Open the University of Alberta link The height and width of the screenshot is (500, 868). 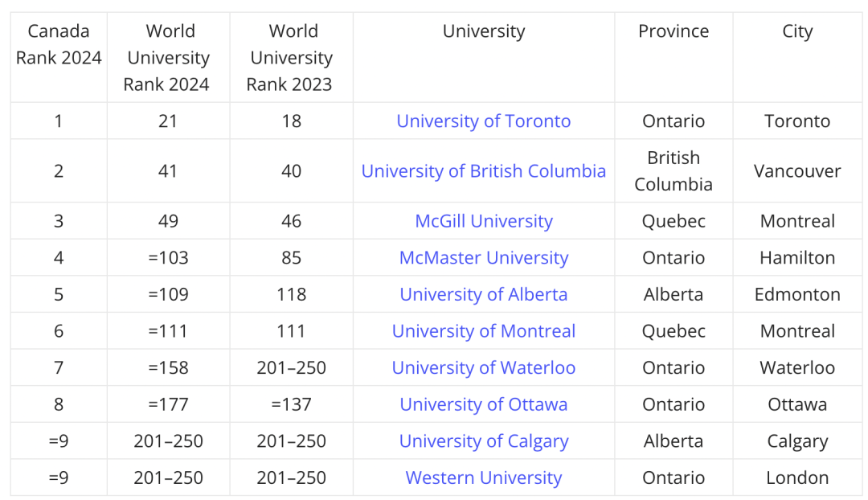(x=483, y=294)
